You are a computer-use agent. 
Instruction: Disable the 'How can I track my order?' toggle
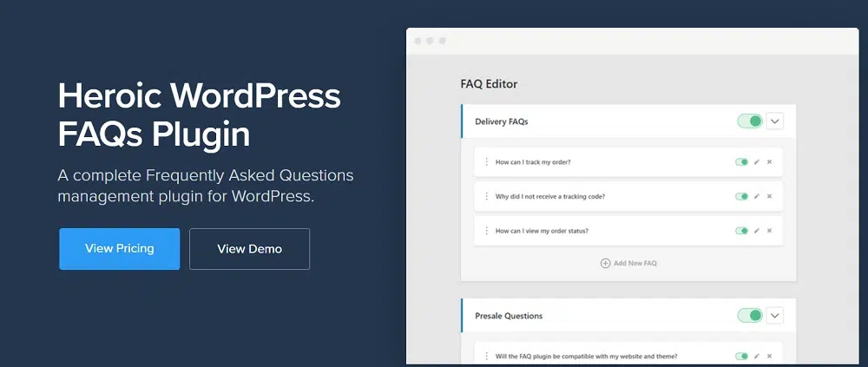[741, 162]
